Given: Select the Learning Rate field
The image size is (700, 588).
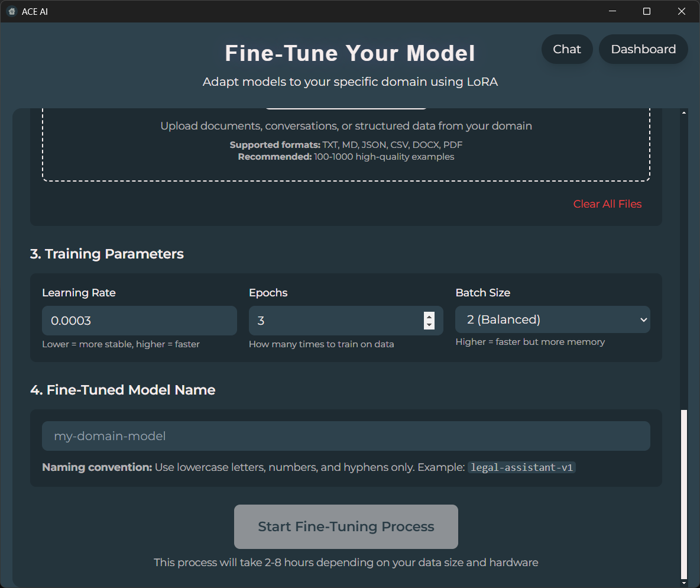Looking at the screenshot, I should pos(139,320).
